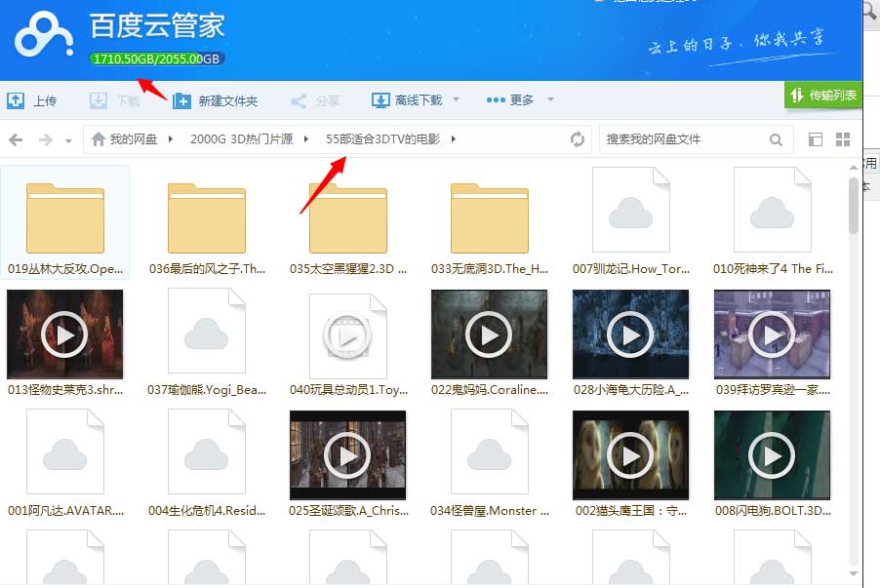Image resolution: width=880 pixels, height=588 pixels.
Task: Click the 搜索我的网盘文件 search field
Action: click(x=683, y=139)
